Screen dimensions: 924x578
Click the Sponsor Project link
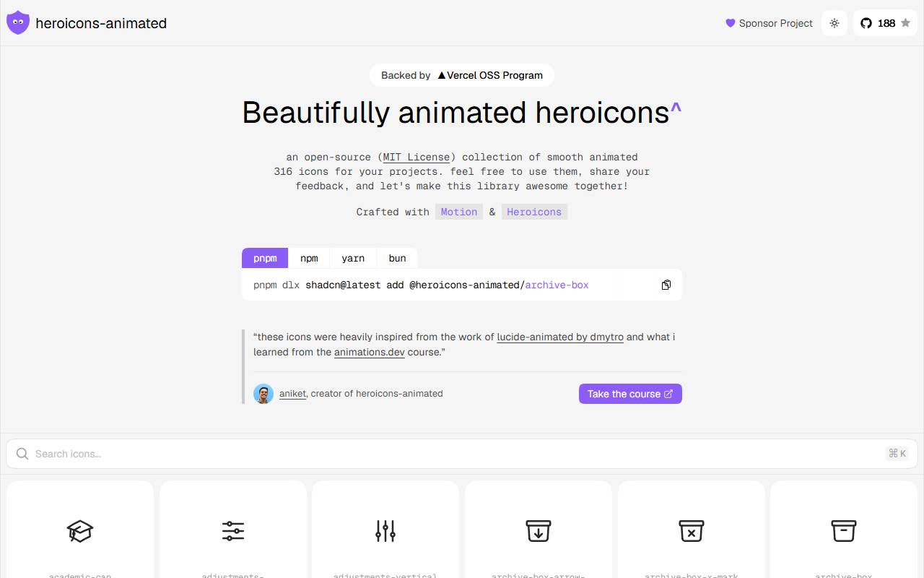click(770, 23)
